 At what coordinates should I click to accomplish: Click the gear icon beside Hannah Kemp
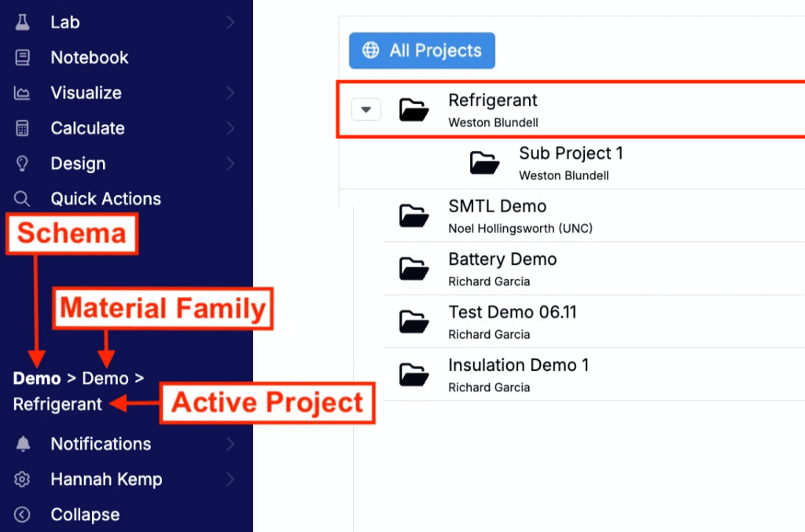coord(22,479)
